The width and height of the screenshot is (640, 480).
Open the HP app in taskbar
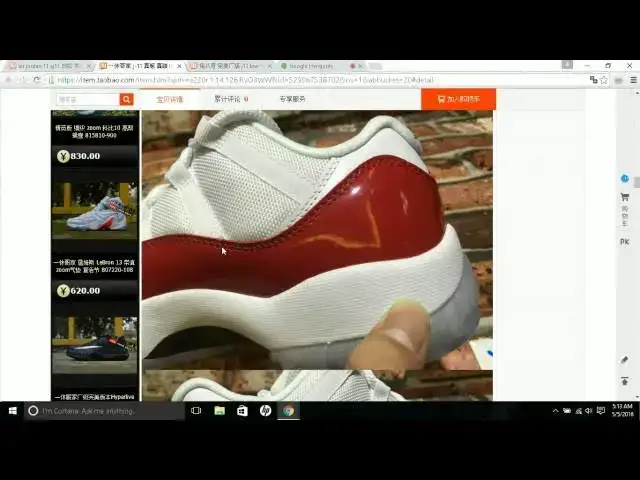(x=265, y=410)
